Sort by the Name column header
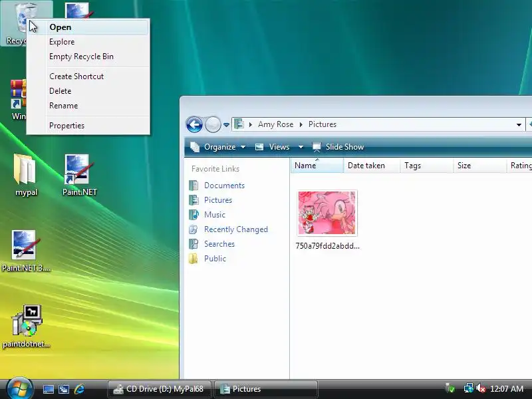Screen dimensions: 532x399 (317, 166)
